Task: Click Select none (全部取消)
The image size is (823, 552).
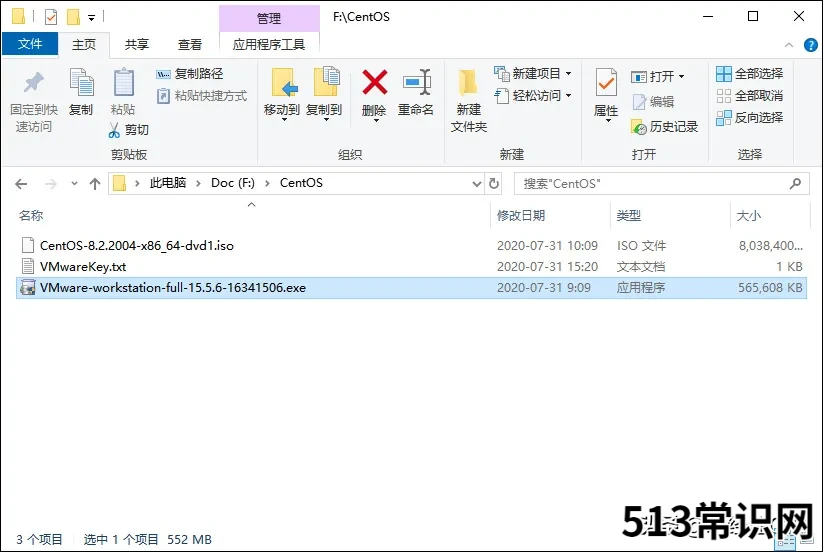Action: tap(750, 96)
